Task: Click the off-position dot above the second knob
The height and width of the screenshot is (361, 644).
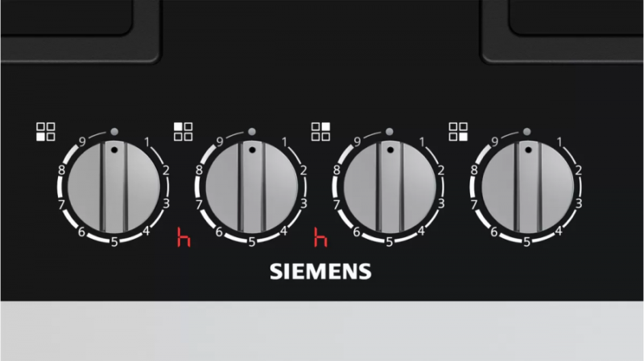Action: coord(252,132)
